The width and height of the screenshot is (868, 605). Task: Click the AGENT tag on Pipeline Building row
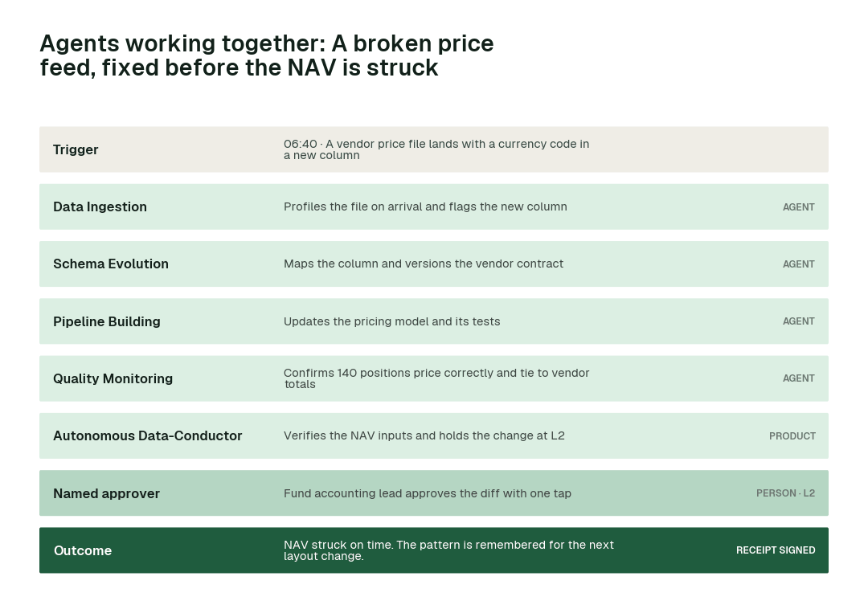(798, 321)
